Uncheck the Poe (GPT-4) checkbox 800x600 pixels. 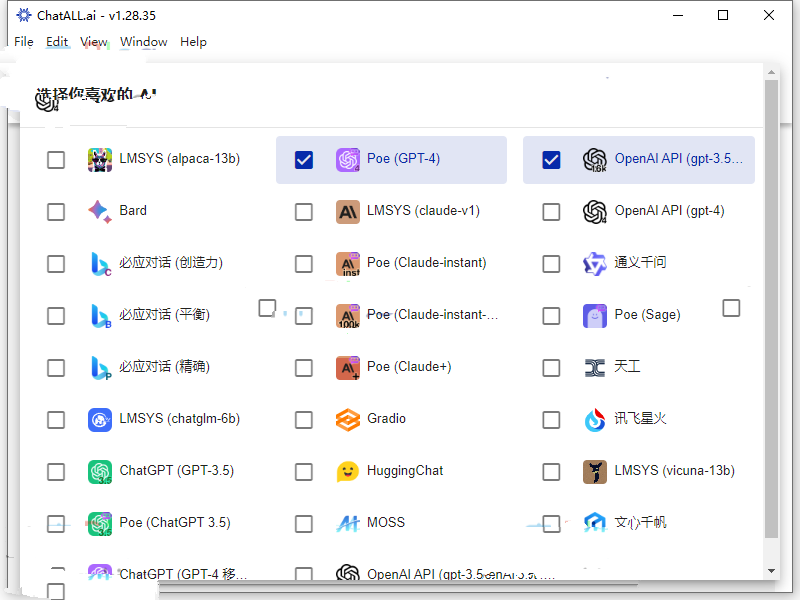click(x=304, y=160)
